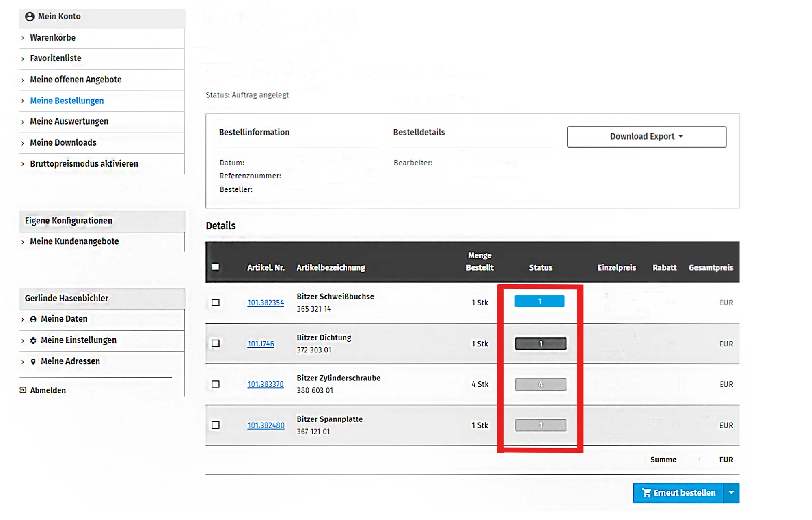Viewport: 812px width, 520px height.
Task: Tick the checkbox for Bitzer Zylinderschraube
Action: click(216, 384)
